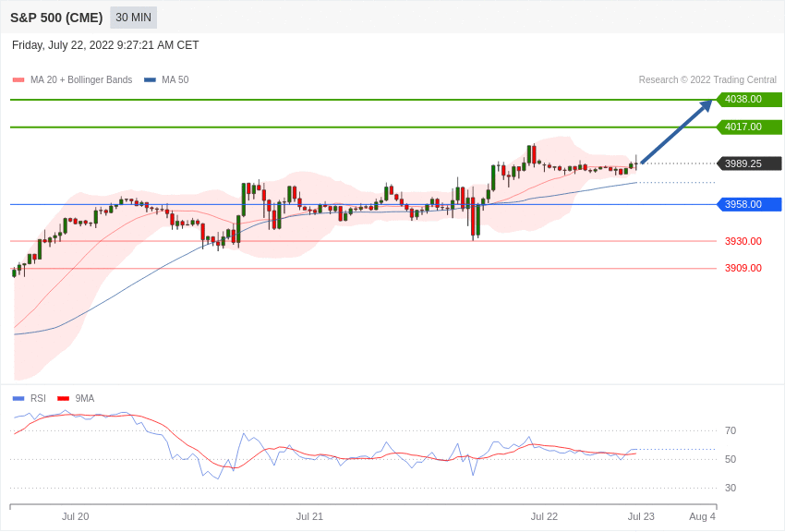Click the 3958.00 blue pivot tag
This screenshot has width=785, height=532.
coord(750,204)
